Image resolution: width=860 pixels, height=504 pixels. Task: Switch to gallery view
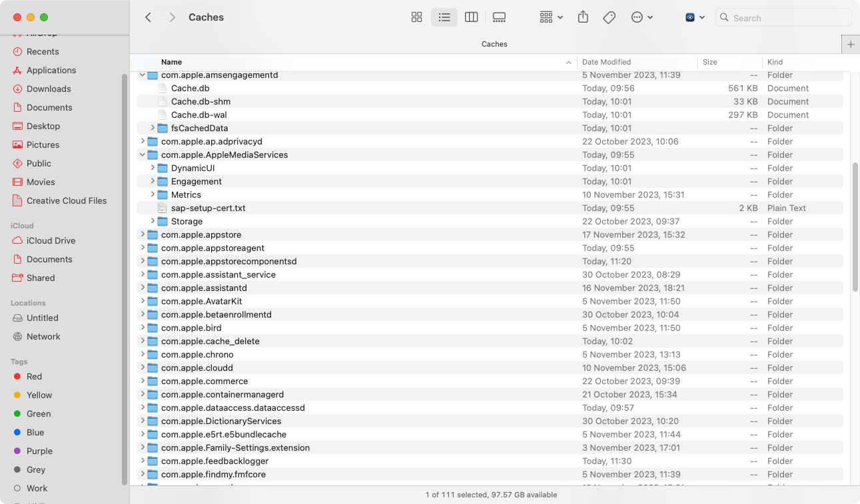click(499, 17)
